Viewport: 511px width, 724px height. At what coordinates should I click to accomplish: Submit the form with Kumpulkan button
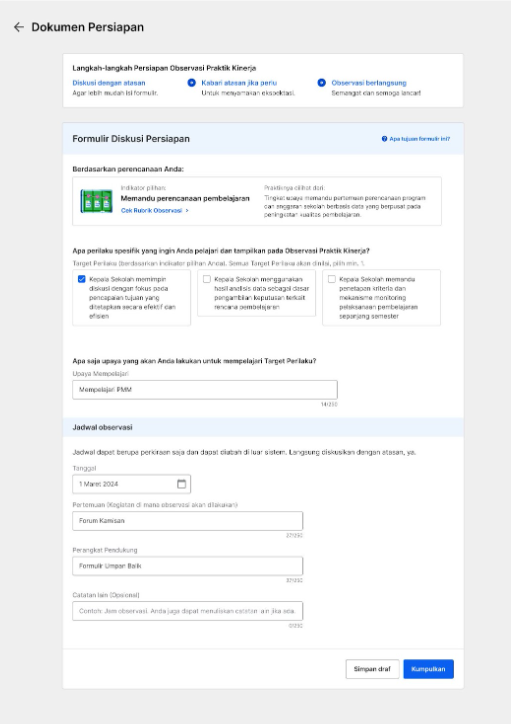pyautogui.click(x=428, y=669)
